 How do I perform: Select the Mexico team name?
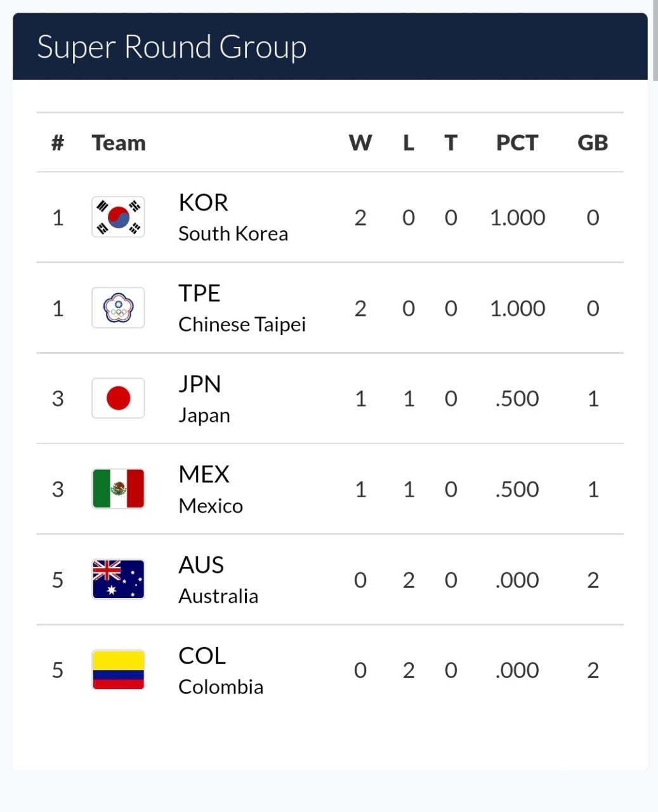(211, 489)
